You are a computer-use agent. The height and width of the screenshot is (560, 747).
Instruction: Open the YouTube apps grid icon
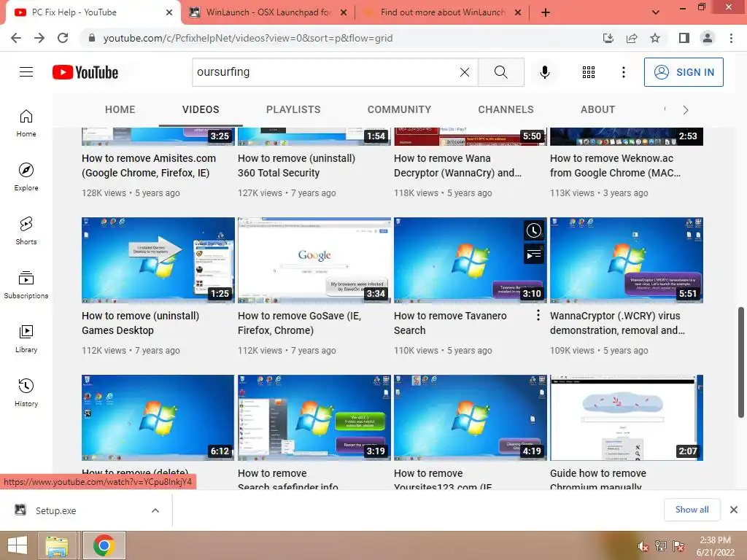[x=589, y=72]
